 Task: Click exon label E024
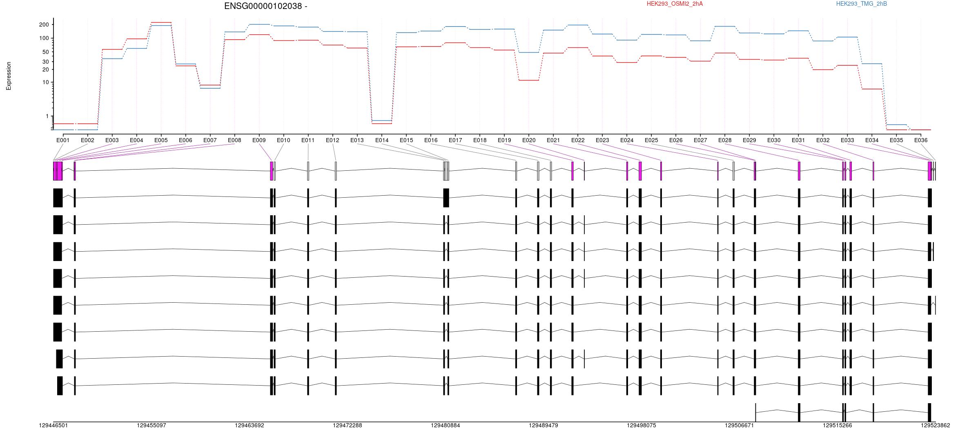click(627, 140)
